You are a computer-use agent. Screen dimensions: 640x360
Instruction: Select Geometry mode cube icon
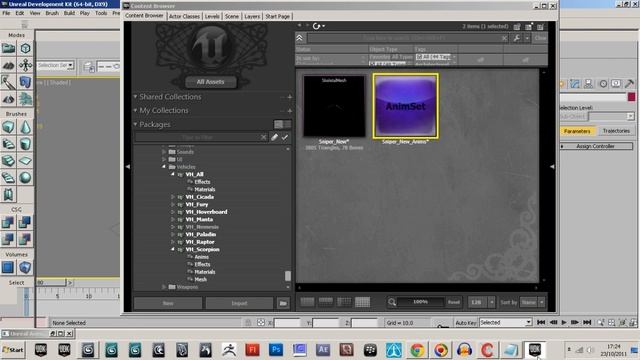25,49
